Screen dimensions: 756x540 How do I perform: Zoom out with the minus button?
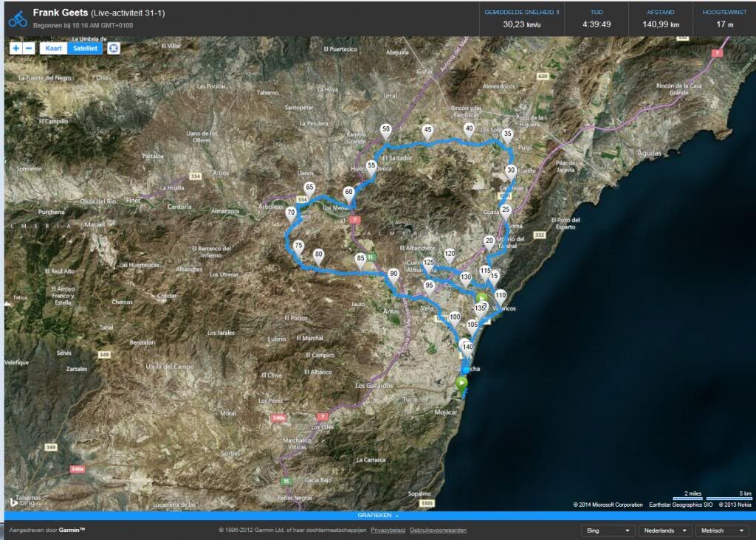pos(29,48)
